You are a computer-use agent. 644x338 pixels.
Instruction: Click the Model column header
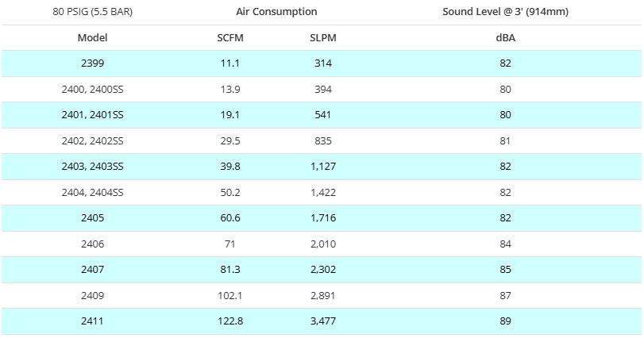[92, 38]
